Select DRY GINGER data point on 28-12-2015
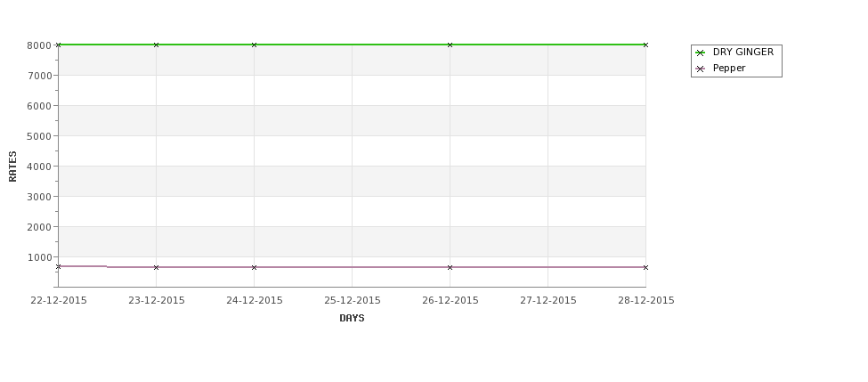 pos(645,45)
